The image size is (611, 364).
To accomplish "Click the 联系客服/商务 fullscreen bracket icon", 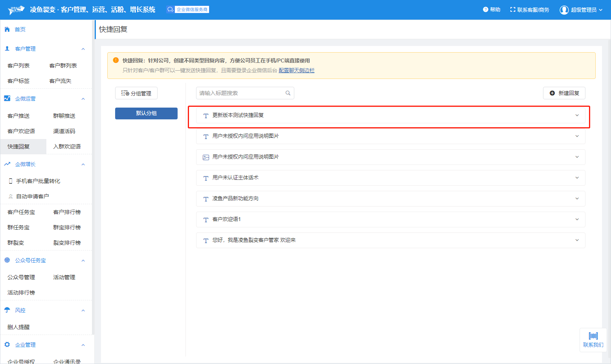I will [512, 10].
